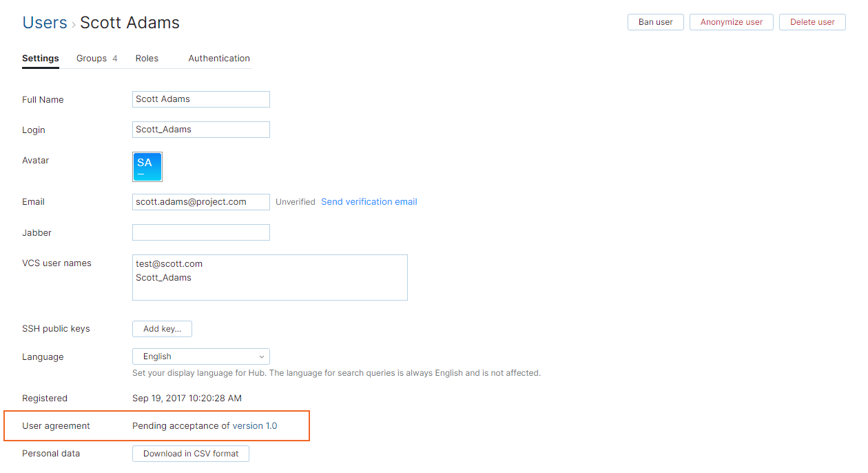The image size is (868, 473).
Task: Click inside the VCS user names text area
Action: pos(269,277)
